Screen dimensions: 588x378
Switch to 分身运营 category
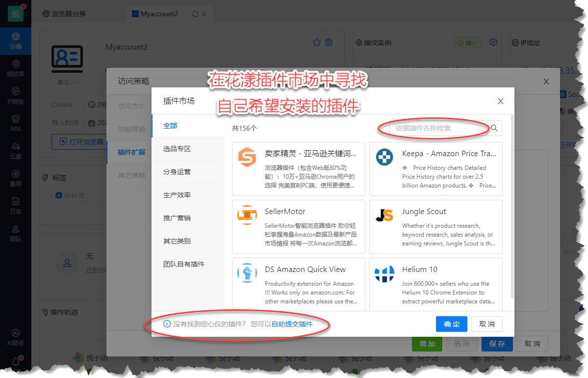[188, 172]
